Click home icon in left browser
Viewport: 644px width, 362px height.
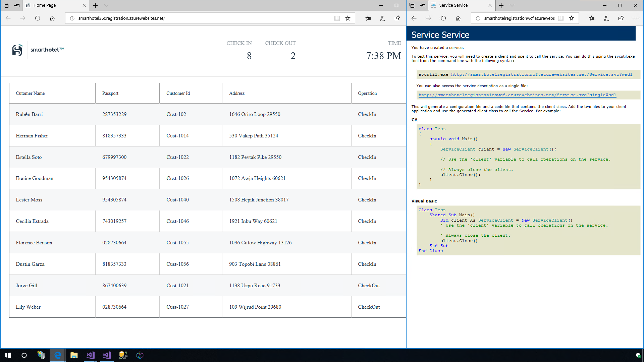[x=52, y=18]
